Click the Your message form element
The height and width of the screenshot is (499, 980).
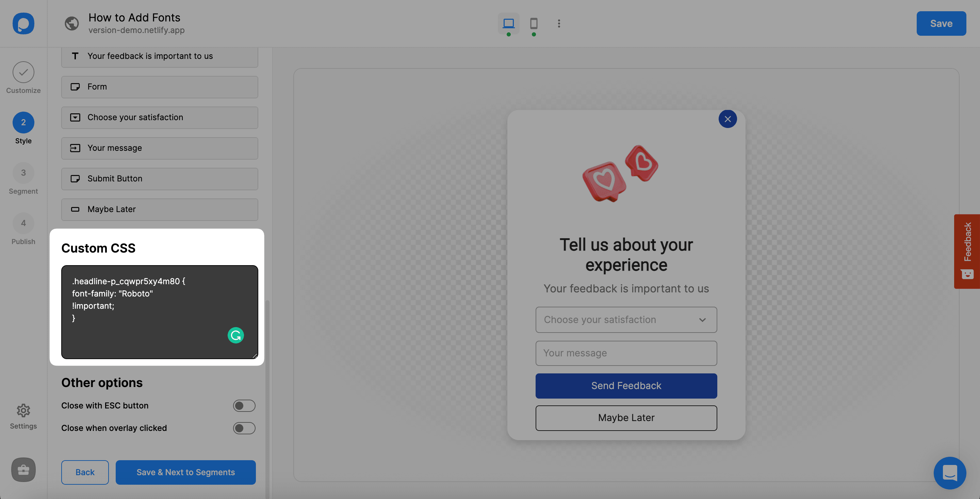pos(159,148)
